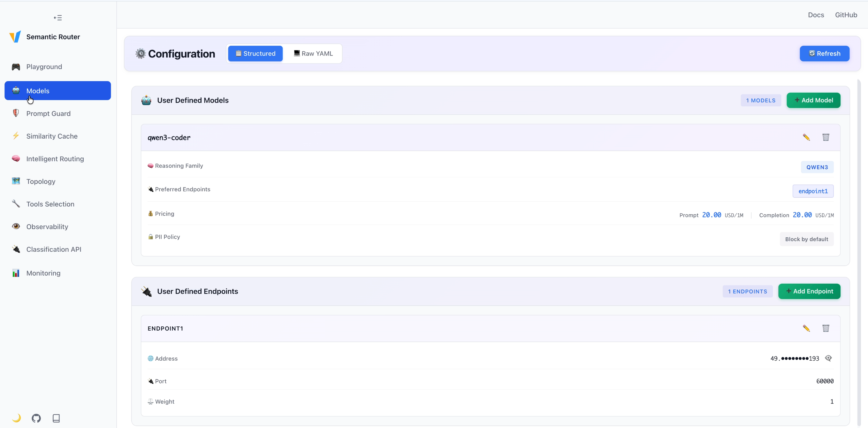This screenshot has width=868, height=428.
Task: Refresh the configuration
Action: pyautogui.click(x=825, y=53)
